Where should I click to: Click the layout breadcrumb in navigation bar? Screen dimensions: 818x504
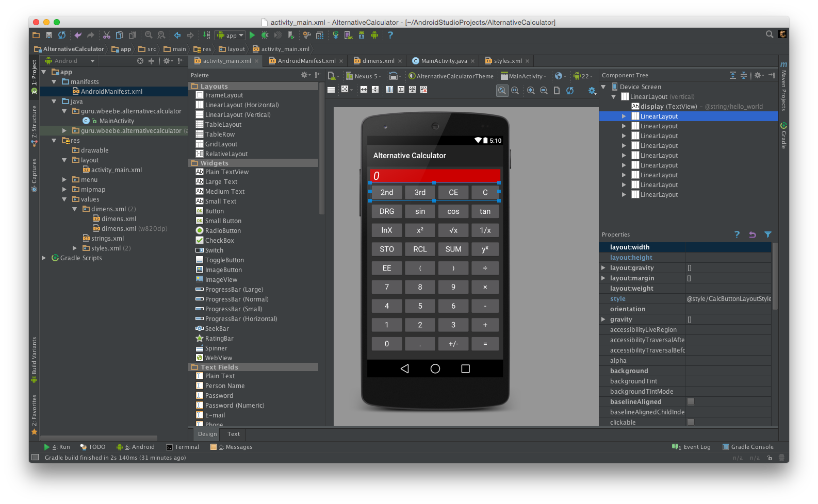click(232, 49)
